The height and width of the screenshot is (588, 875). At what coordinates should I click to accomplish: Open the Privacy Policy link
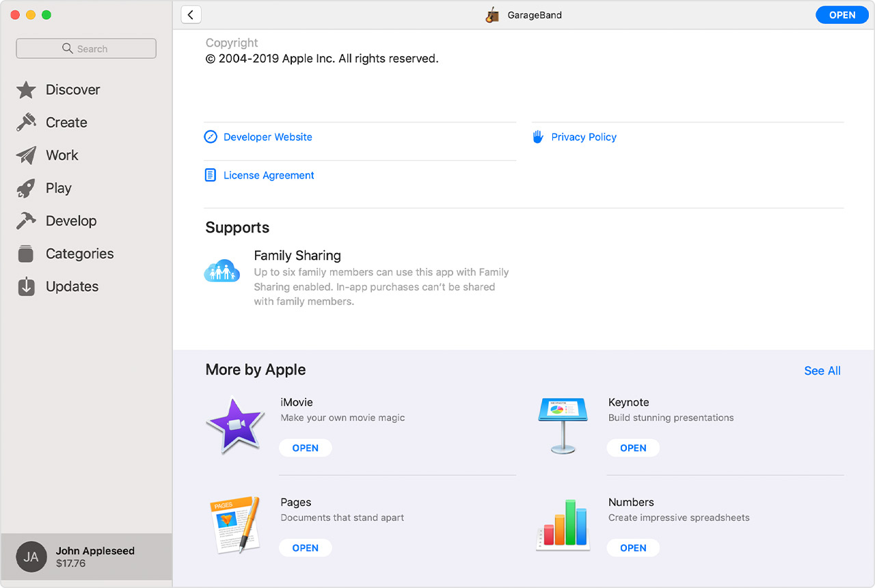pos(584,137)
